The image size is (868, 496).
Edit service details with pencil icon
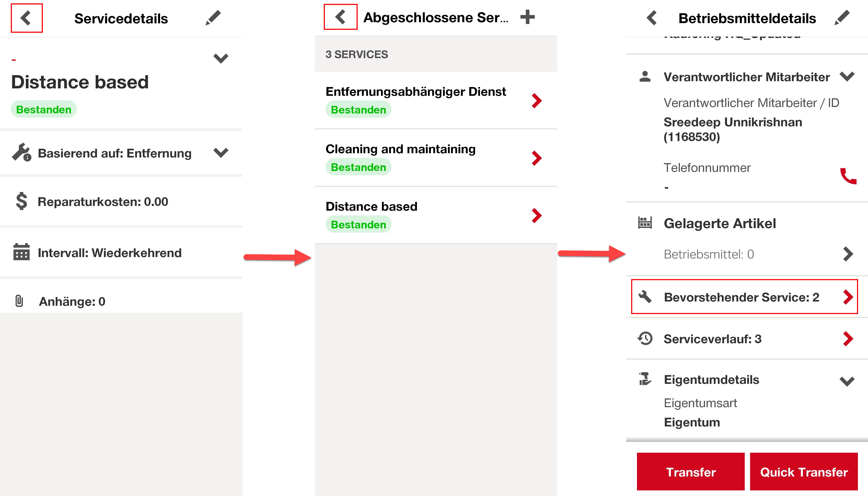click(x=213, y=18)
